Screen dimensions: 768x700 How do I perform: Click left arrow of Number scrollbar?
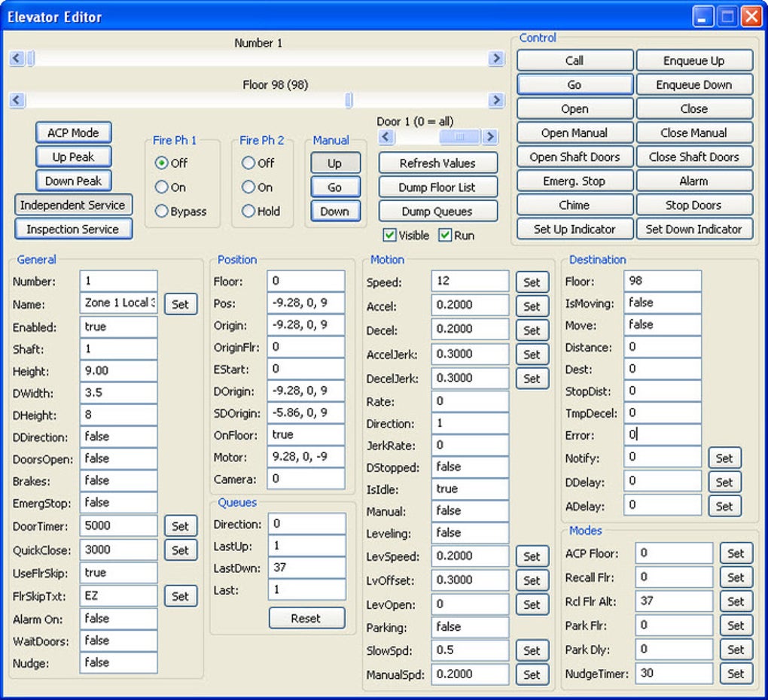pos(17,59)
